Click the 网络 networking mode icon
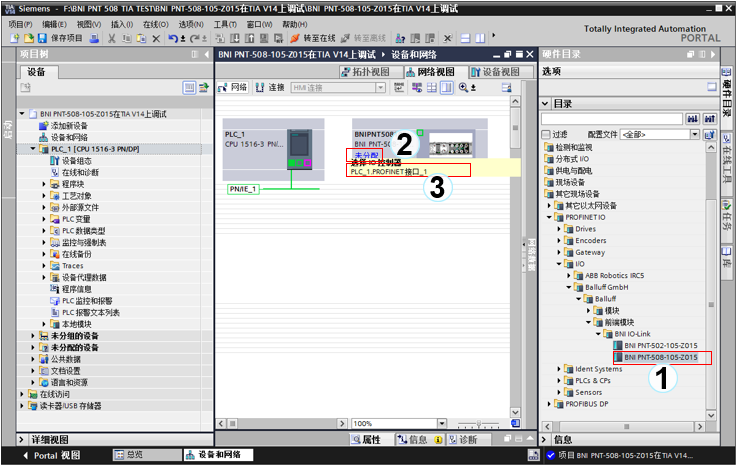The image size is (737, 466). pos(233,88)
